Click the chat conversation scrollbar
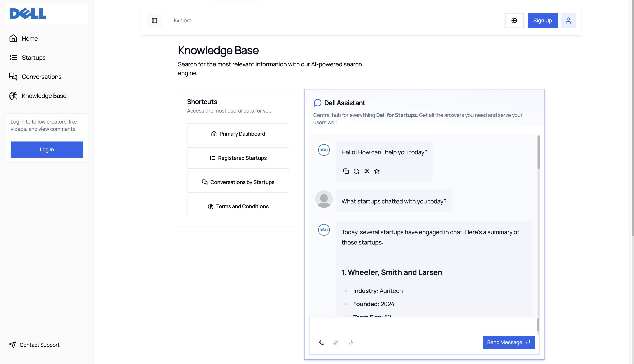The height and width of the screenshot is (364, 634). pyautogui.click(x=538, y=152)
